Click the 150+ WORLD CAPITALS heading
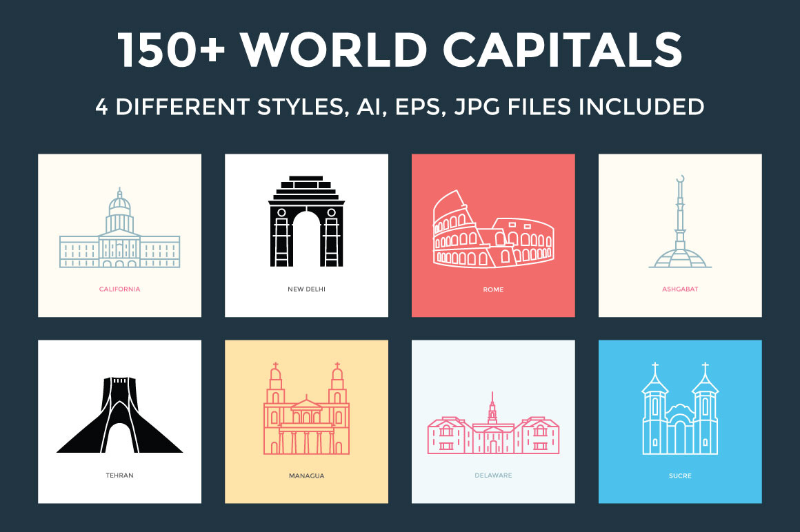Image resolution: width=800 pixels, height=532 pixels. [x=400, y=50]
